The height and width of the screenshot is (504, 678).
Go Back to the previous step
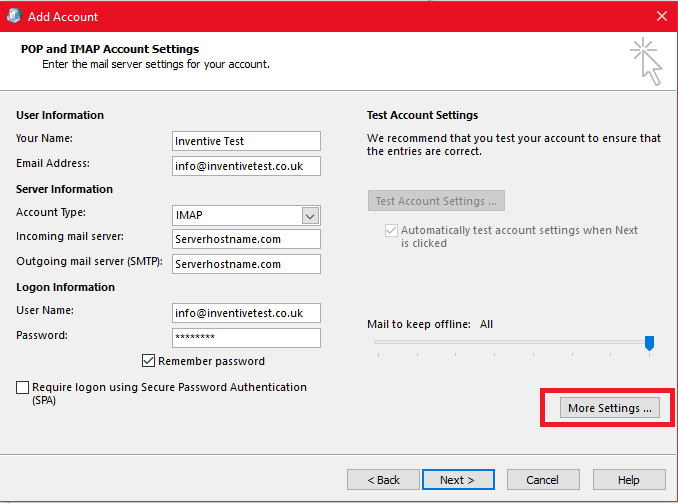tap(383, 480)
